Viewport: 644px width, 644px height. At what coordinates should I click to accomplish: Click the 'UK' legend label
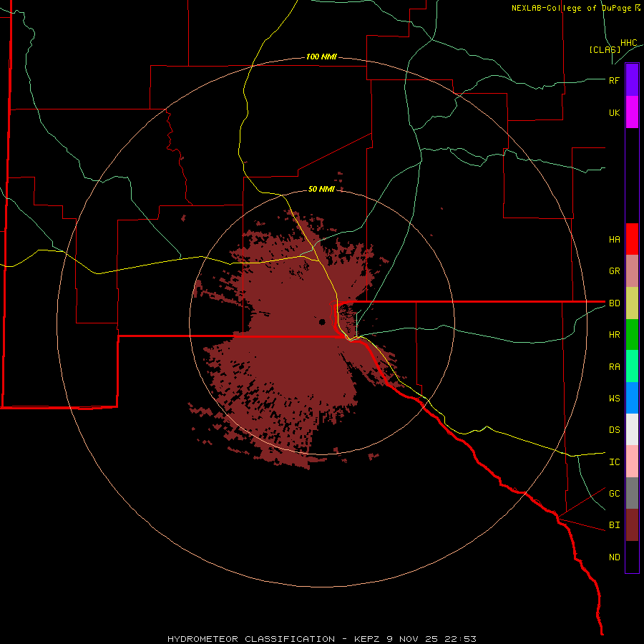point(614,112)
